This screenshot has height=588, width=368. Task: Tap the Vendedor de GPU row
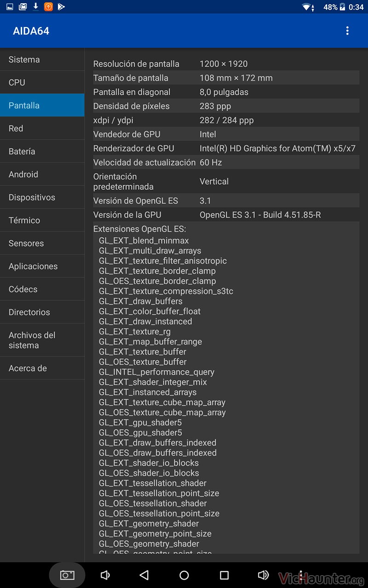226,134
